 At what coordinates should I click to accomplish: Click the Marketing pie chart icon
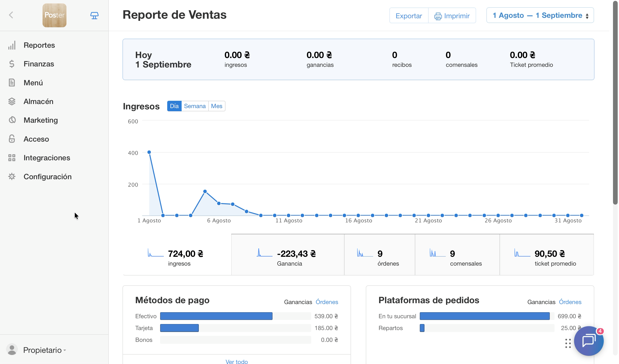click(12, 120)
